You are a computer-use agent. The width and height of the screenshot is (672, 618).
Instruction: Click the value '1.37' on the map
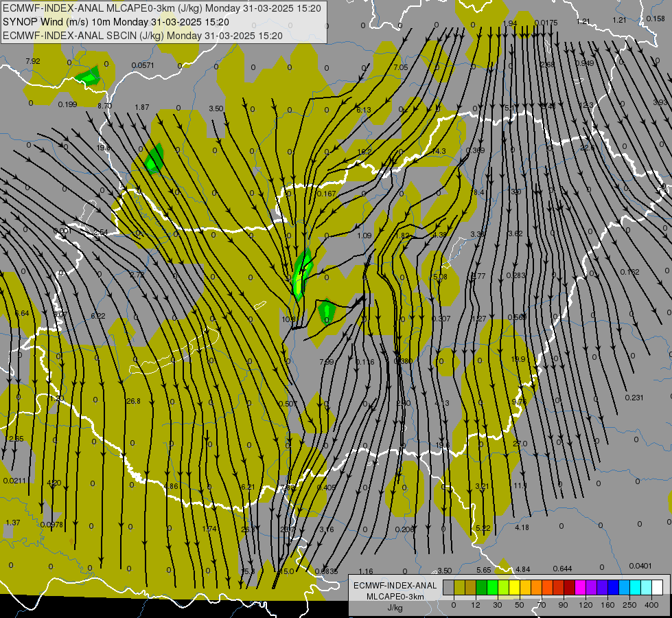coord(13,523)
